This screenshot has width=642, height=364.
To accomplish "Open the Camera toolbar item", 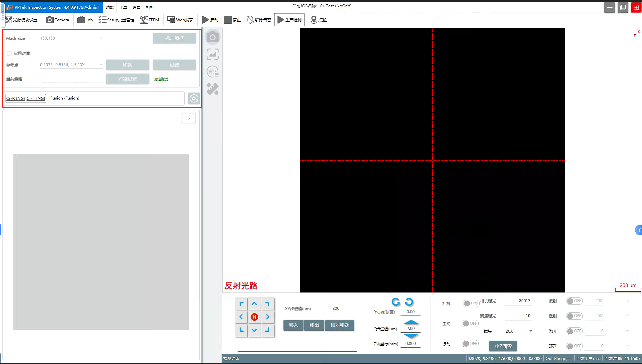I will pyautogui.click(x=57, y=20).
